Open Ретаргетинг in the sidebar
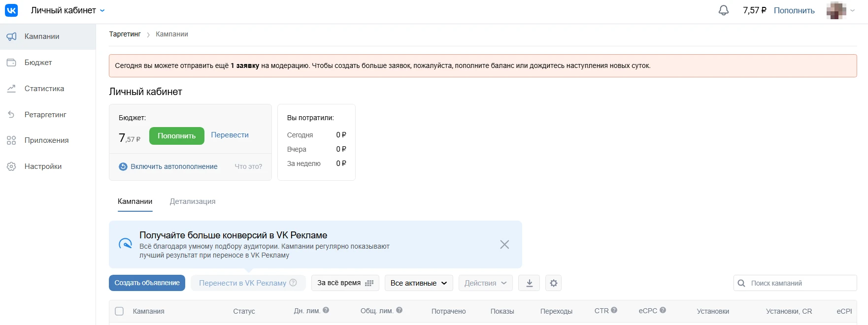Screen dimensions: 868x325 click(x=45, y=115)
